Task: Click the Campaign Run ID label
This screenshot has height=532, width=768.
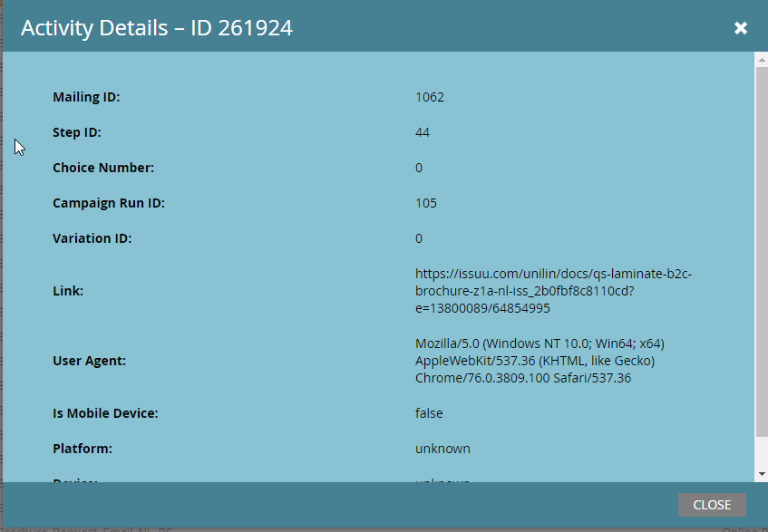Action: (109, 203)
